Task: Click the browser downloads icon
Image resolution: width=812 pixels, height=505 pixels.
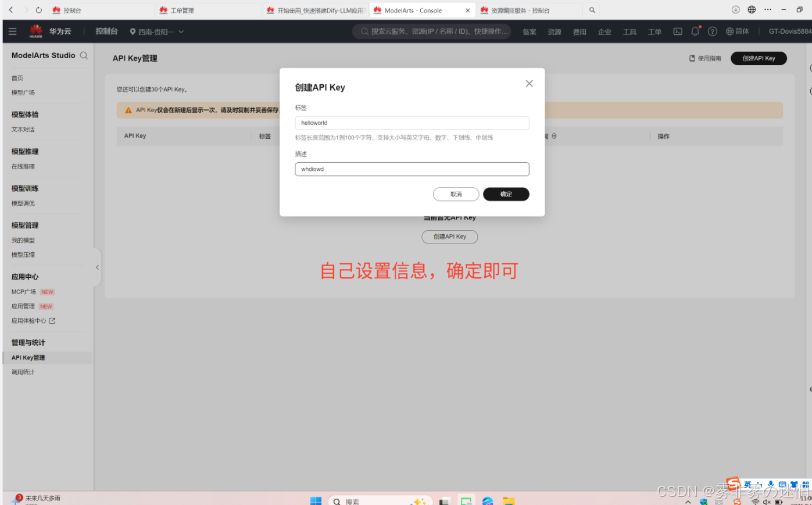Action: coord(735,10)
